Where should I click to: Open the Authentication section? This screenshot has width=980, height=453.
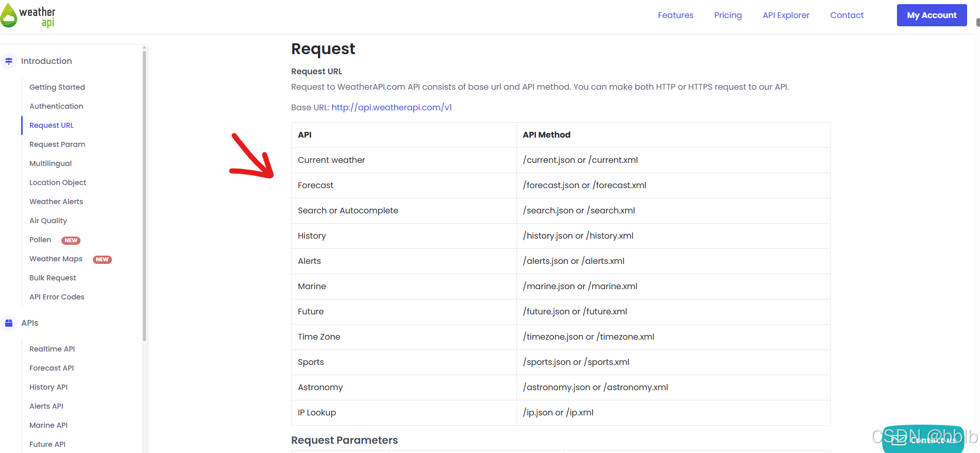tap(56, 106)
